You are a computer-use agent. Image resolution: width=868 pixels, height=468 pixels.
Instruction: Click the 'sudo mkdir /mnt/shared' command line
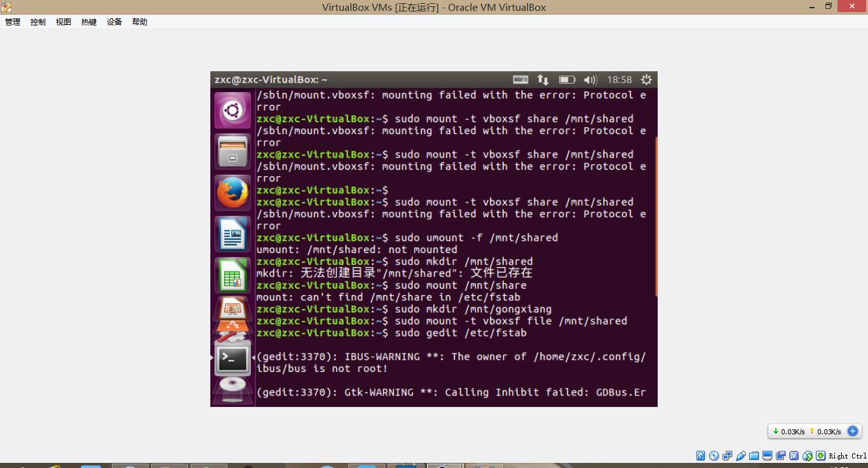pos(395,261)
